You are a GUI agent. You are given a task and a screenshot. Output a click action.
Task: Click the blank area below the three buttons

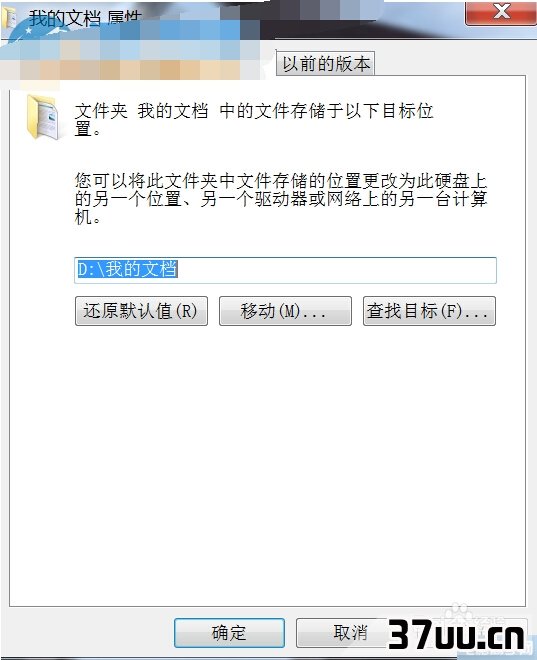coord(267,463)
